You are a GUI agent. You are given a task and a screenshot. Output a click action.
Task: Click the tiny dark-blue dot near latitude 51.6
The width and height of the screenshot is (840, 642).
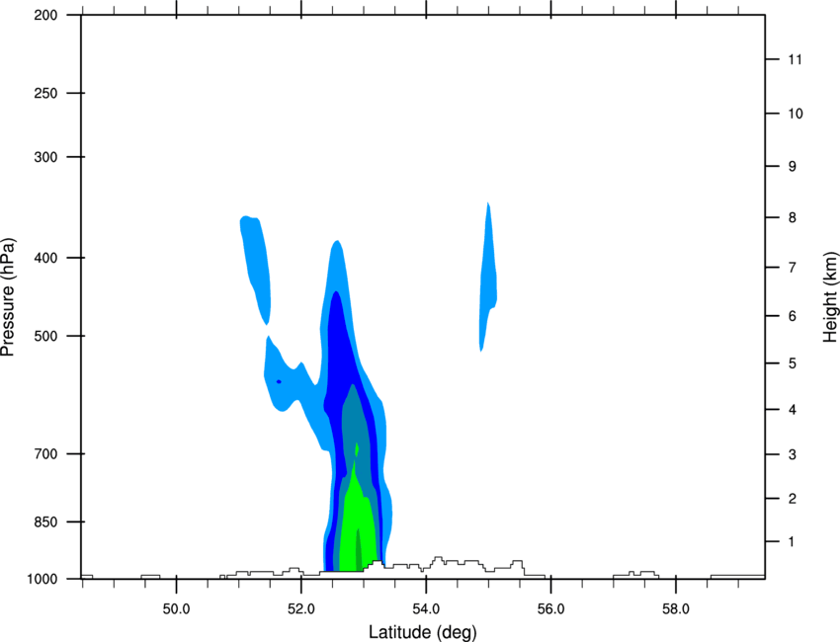click(279, 381)
